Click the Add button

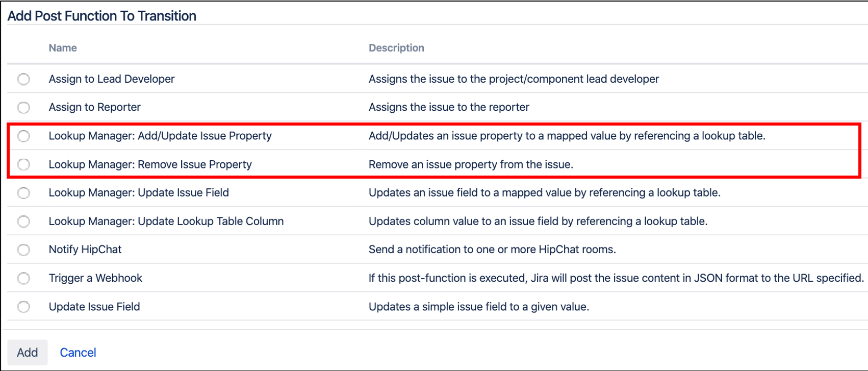point(28,353)
